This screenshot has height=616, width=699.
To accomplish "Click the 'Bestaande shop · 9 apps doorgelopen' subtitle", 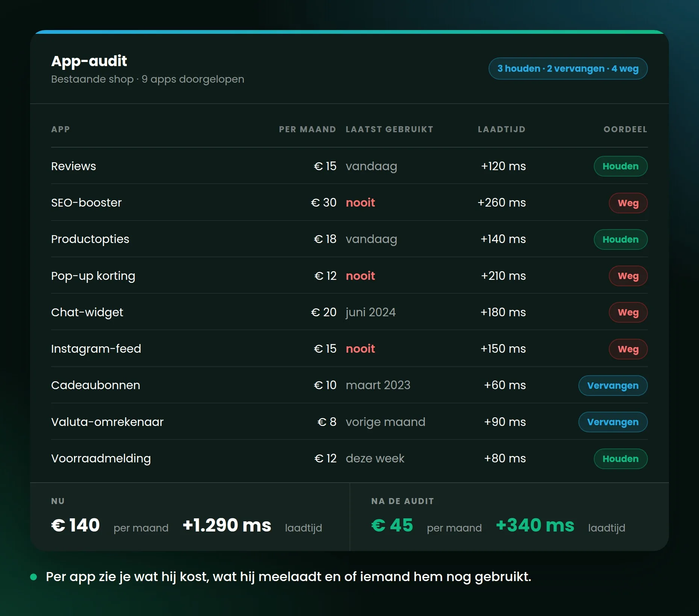I will (x=148, y=79).
